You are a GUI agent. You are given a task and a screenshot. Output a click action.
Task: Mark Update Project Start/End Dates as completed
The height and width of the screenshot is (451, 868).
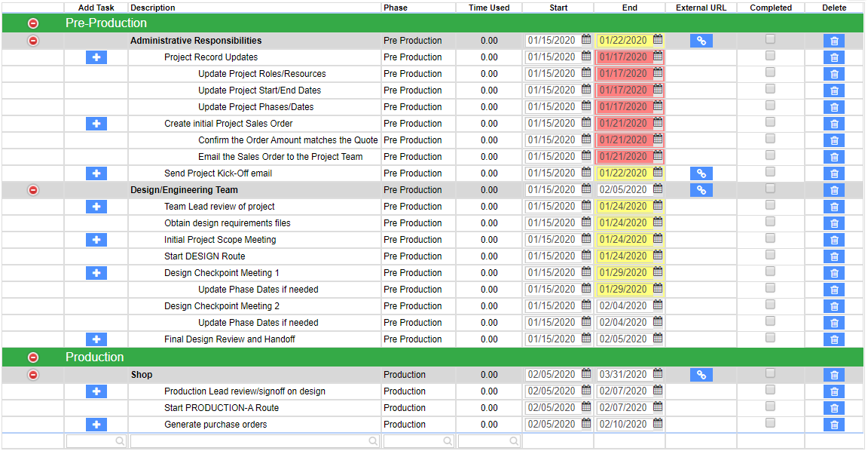pyautogui.click(x=770, y=89)
